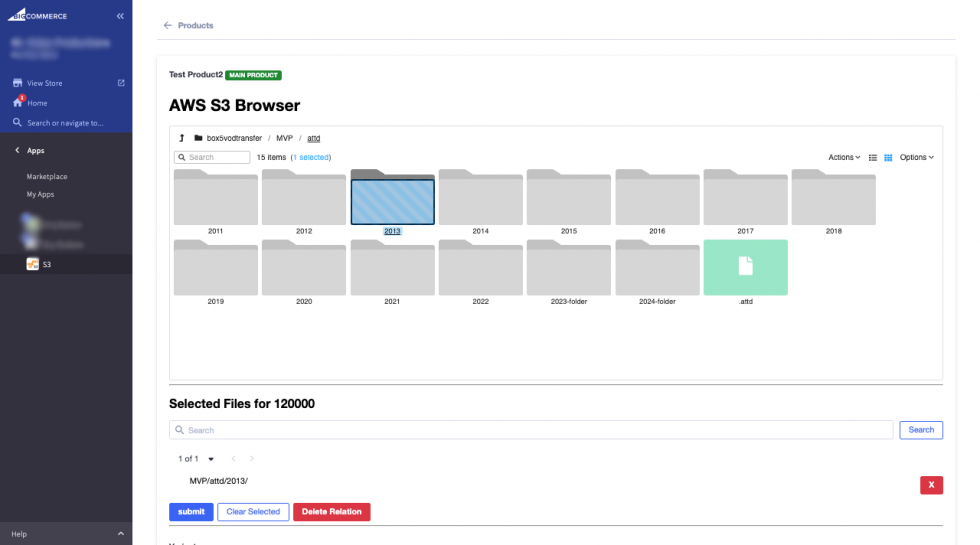Collapse the sidebar with double-chevron icon
The height and width of the screenshot is (545, 980).
120,16
